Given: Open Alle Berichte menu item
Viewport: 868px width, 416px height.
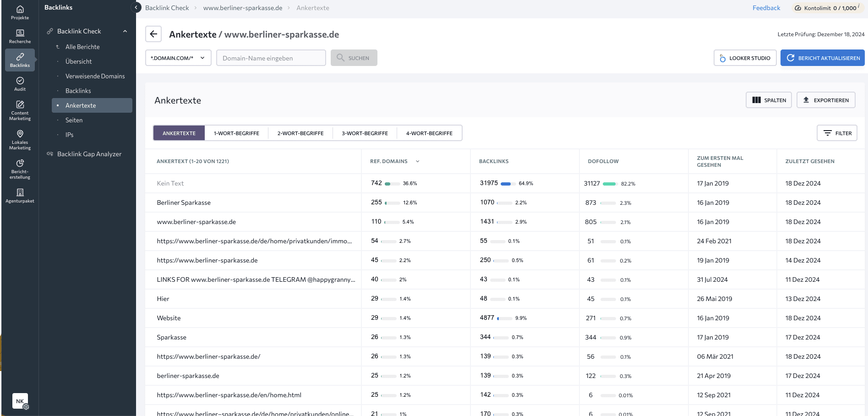Looking at the screenshot, I should tap(82, 47).
